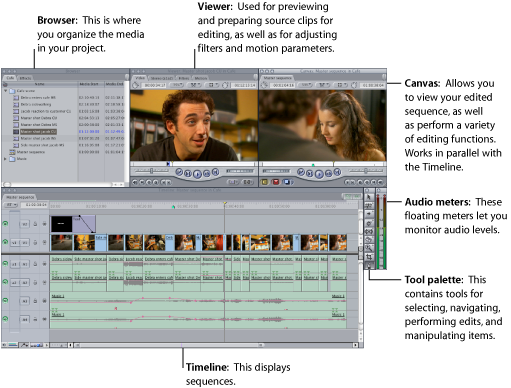The width and height of the screenshot is (511, 388).
Task: Select the Track Select Forward tool
Action: [x=369, y=214]
